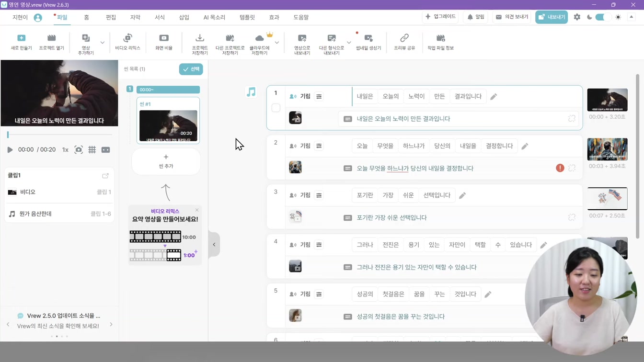
Task: Select the word 노력이 in clip 1
Action: (x=416, y=96)
